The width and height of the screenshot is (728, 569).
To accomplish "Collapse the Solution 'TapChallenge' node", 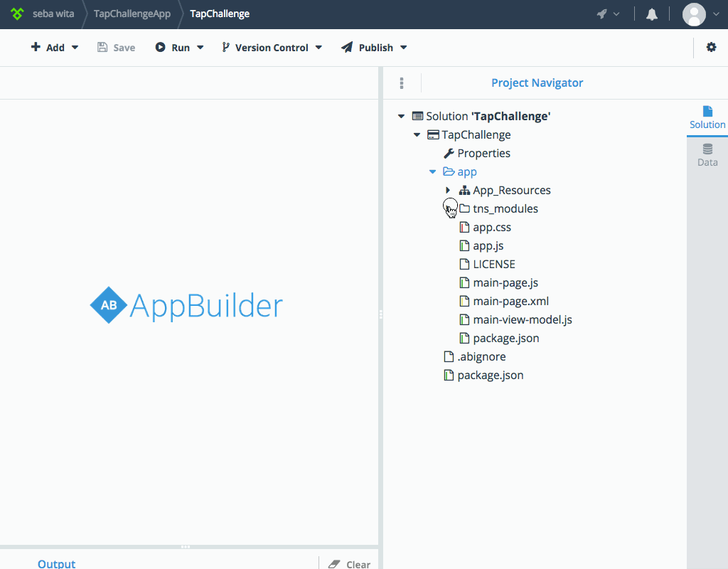I will [x=401, y=115].
